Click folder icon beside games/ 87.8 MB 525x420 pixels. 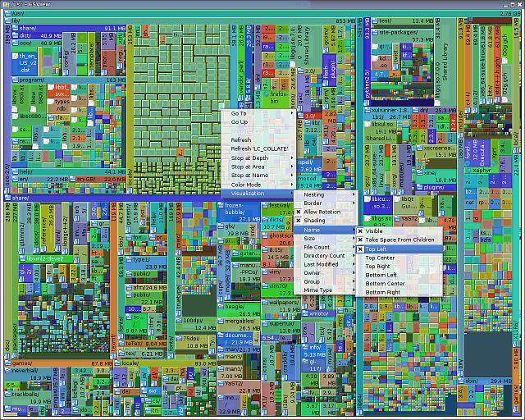7,363
